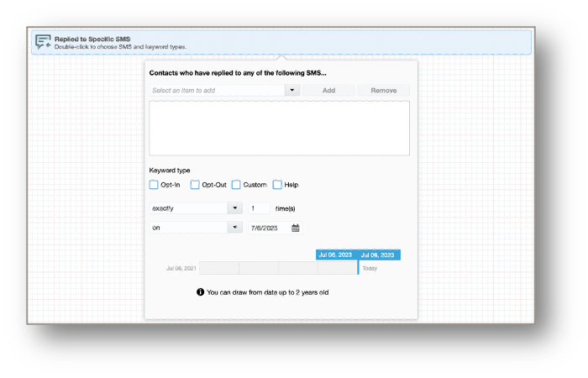Click the empty selected SMS list box

click(x=280, y=129)
